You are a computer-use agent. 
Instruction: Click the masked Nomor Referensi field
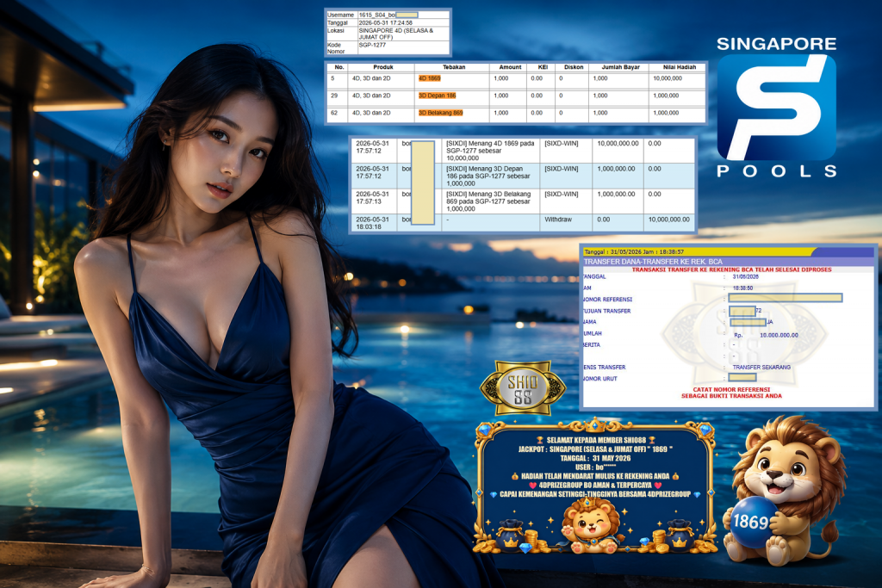coord(786,298)
